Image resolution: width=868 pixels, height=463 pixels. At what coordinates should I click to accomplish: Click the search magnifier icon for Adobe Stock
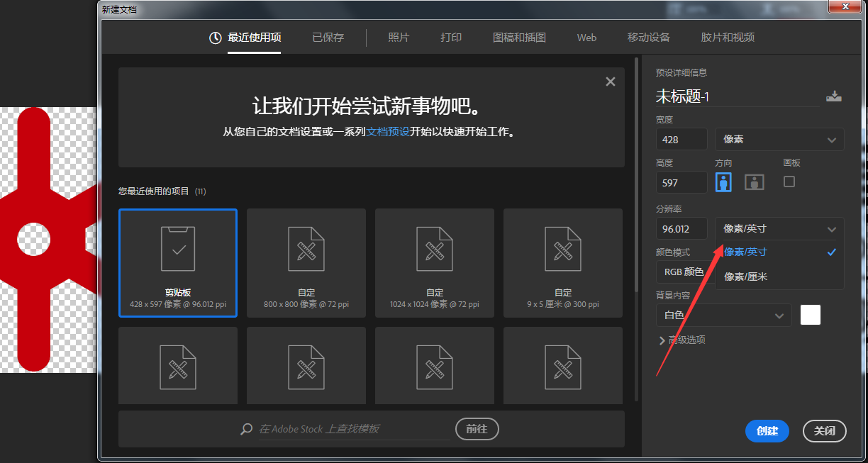246,429
